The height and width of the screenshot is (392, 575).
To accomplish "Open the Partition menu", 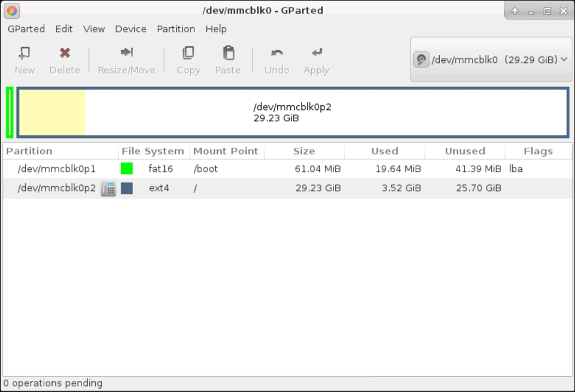I will pos(175,29).
